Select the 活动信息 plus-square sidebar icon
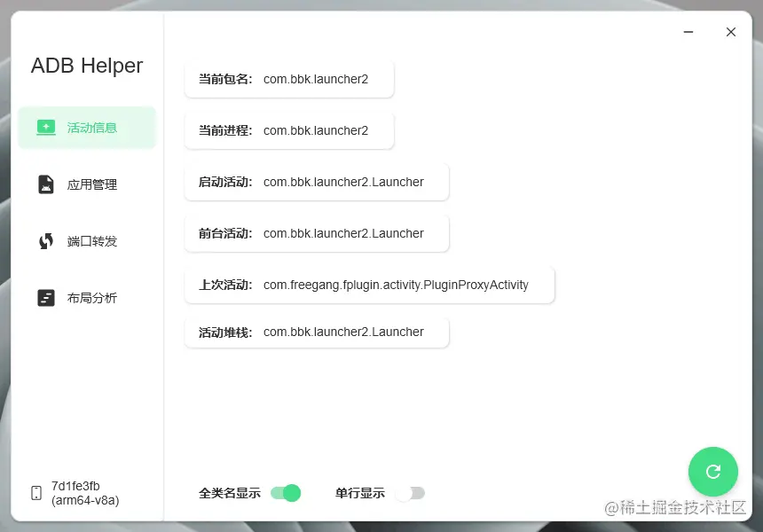Viewport: 763px width, 532px height. [x=46, y=127]
